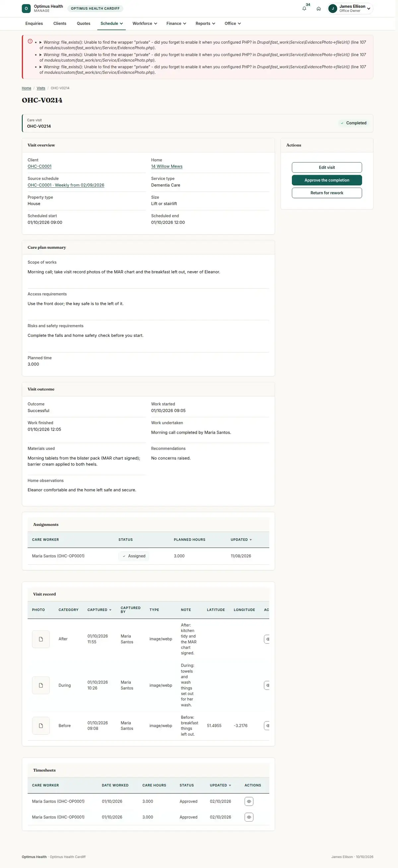Screen dimensions: 398x868
Task: Open the 14 Willow Mews home link
Action: (166, 166)
